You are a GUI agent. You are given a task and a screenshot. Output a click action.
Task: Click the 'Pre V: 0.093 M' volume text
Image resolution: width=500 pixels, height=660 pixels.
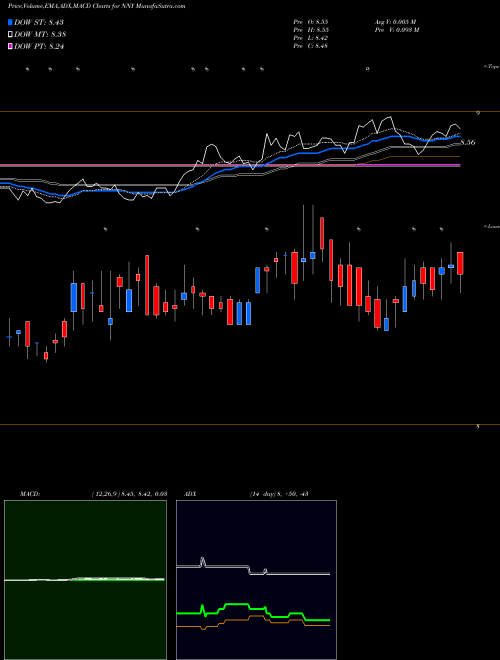coord(396,30)
